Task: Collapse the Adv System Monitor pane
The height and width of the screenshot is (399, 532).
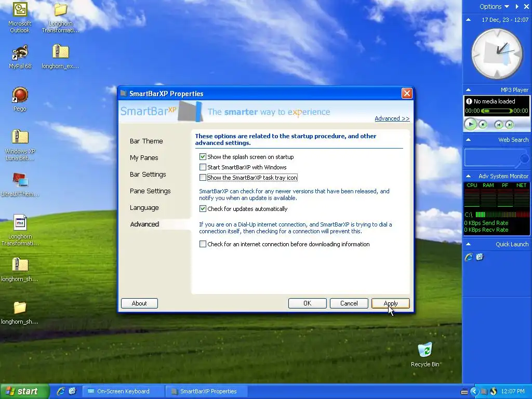Action: point(468,176)
